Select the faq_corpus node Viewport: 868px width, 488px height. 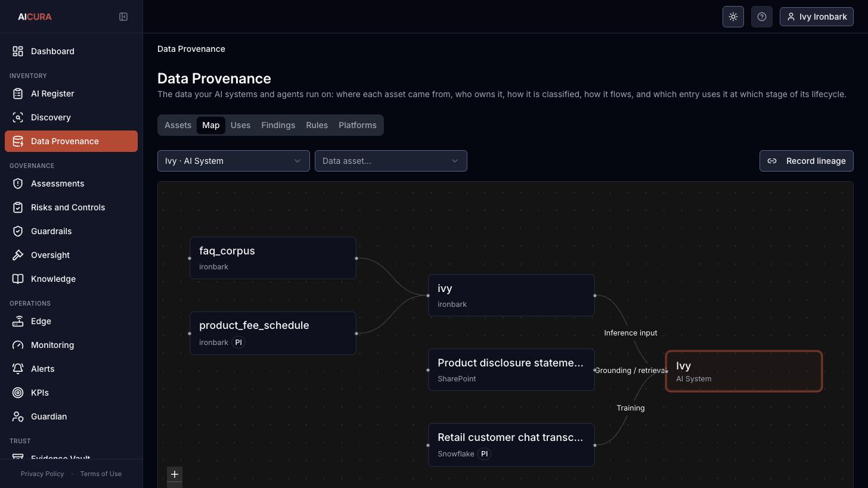[x=273, y=258]
